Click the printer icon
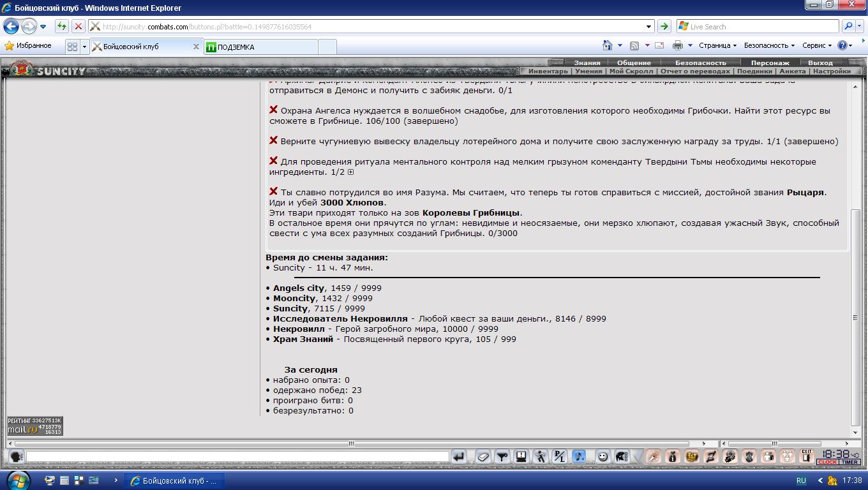Screen dimensions: 868x490 678,45
